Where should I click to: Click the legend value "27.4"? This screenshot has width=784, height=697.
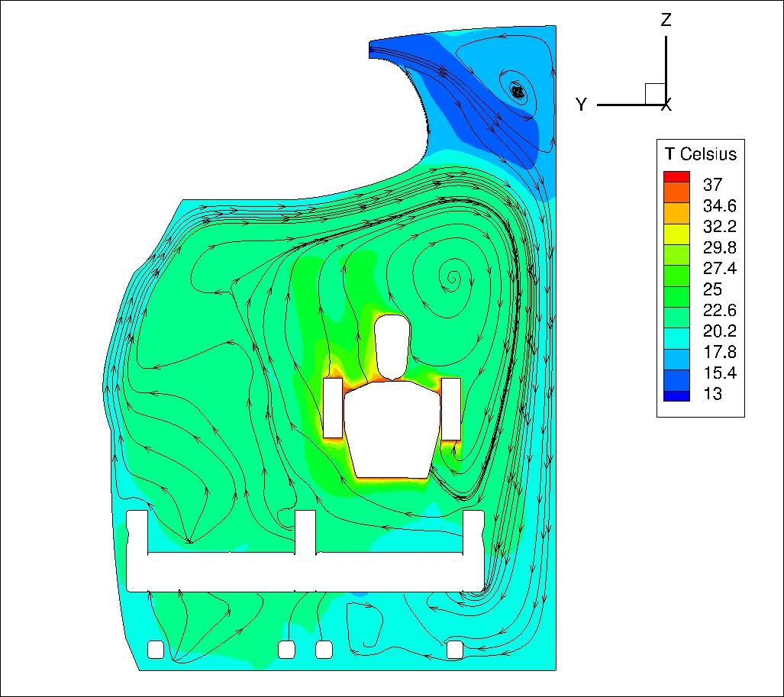click(720, 269)
